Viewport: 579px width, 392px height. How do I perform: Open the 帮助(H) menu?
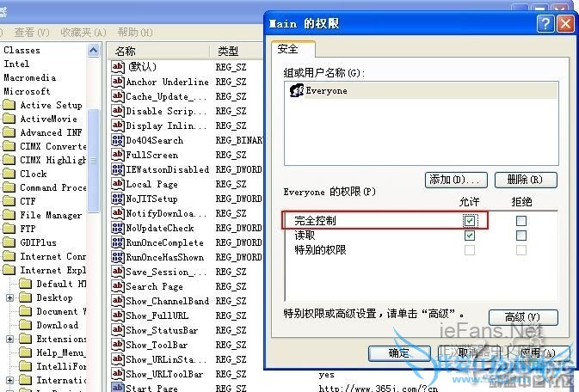tap(135, 33)
